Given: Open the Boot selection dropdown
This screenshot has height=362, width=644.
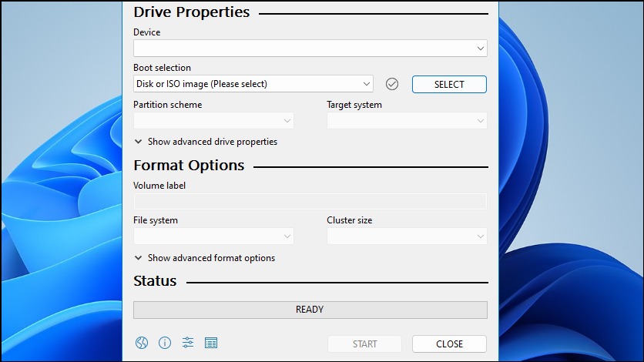Looking at the screenshot, I should [253, 84].
